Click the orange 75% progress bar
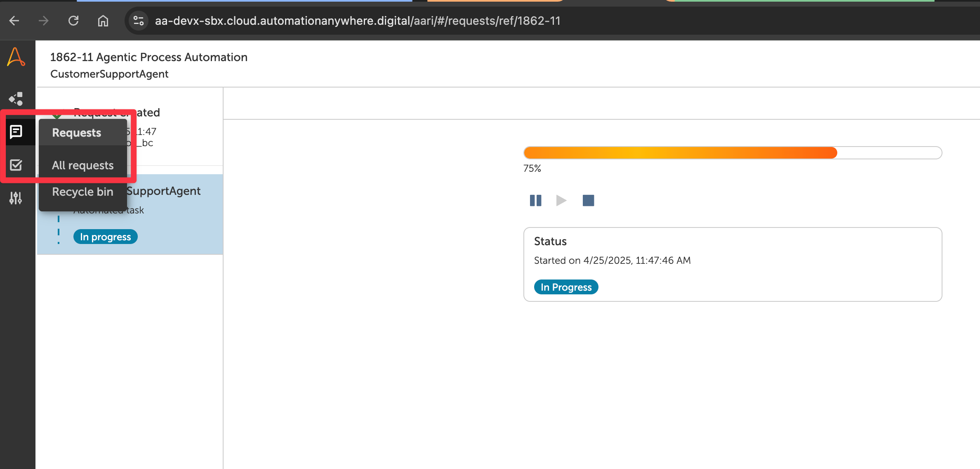Viewport: 980px width, 469px height. (x=733, y=153)
